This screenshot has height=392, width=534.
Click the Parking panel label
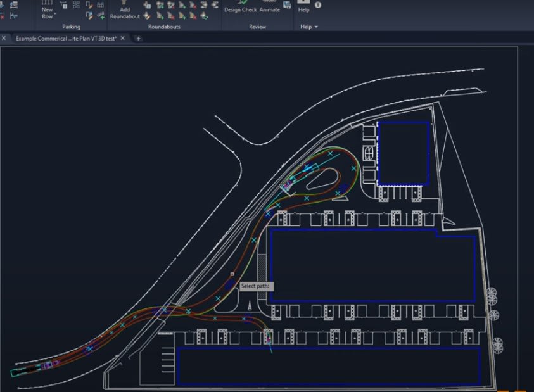(71, 27)
